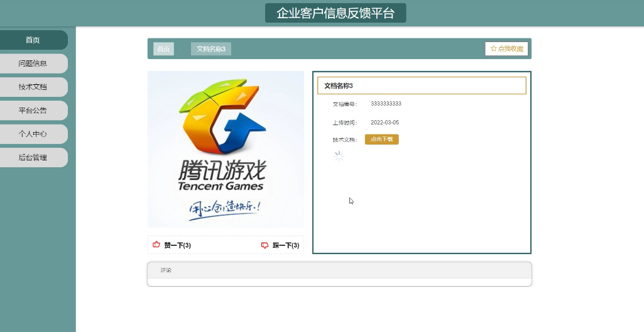Image resolution: width=644 pixels, height=332 pixels.
Task: Click the thumbs-up like icon
Action: point(156,245)
